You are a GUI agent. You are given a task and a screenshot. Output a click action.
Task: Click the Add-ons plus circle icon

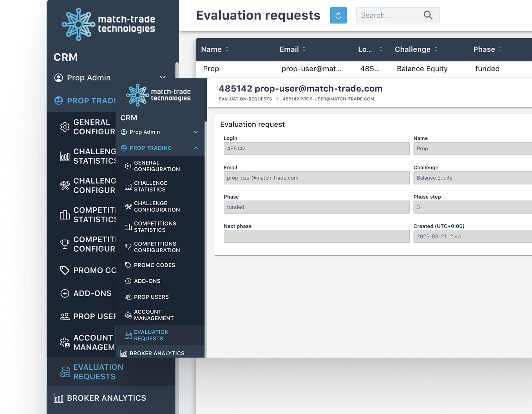[x=128, y=281]
